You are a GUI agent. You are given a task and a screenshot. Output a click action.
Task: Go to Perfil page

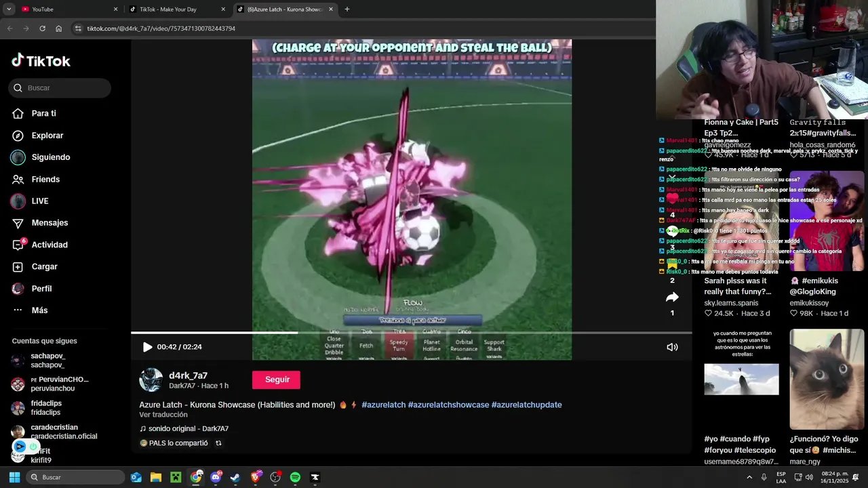(41, 289)
